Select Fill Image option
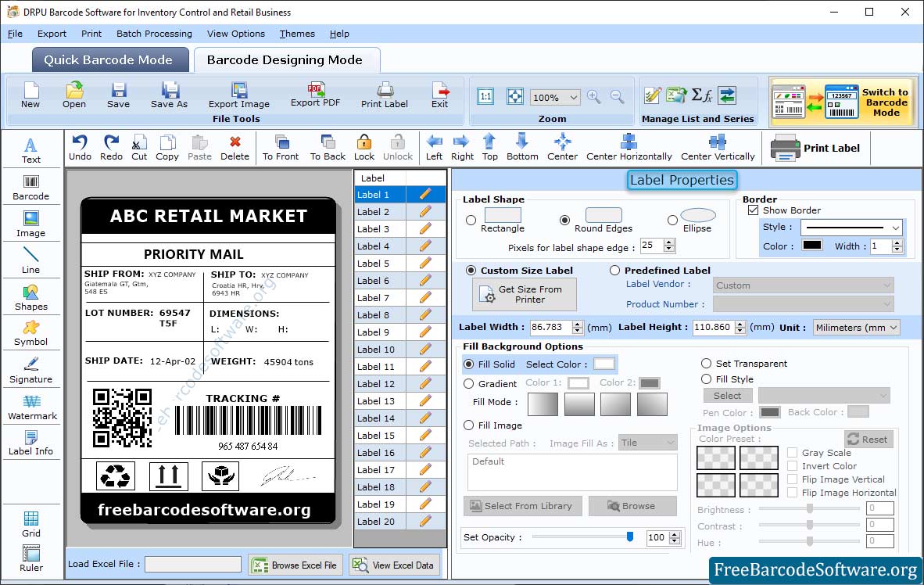The width and height of the screenshot is (924, 585). pyautogui.click(x=468, y=425)
